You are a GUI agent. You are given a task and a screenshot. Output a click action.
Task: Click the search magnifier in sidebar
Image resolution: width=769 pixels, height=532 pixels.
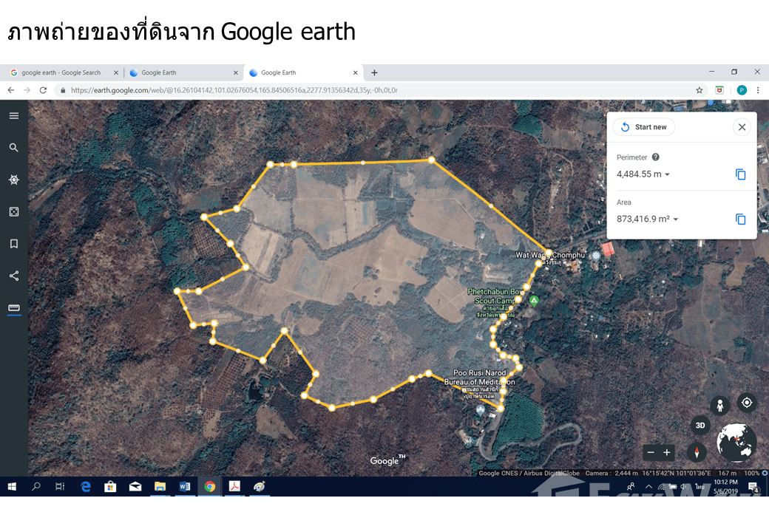pos(13,148)
